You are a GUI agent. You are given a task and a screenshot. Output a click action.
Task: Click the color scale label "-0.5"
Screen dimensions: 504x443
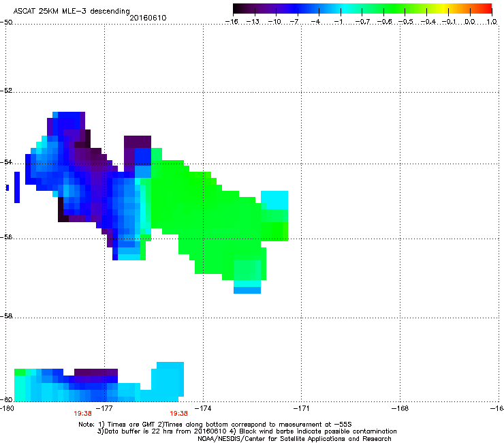coord(406,22)
